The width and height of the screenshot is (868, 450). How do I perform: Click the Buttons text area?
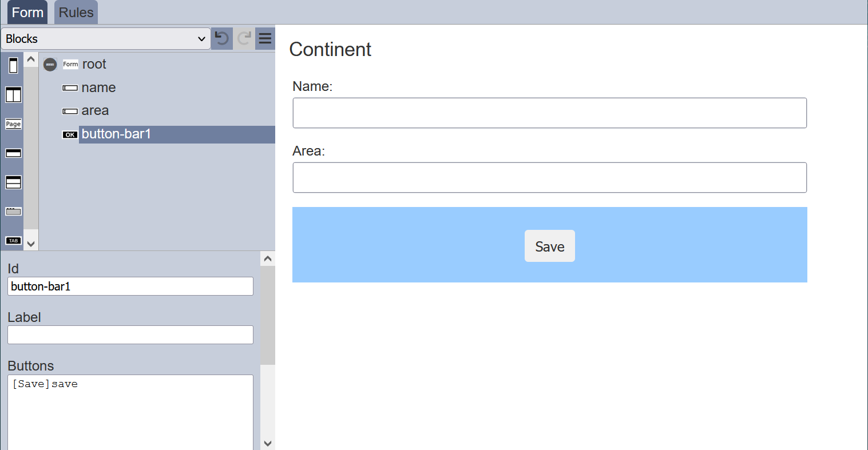tap(130, 412)
